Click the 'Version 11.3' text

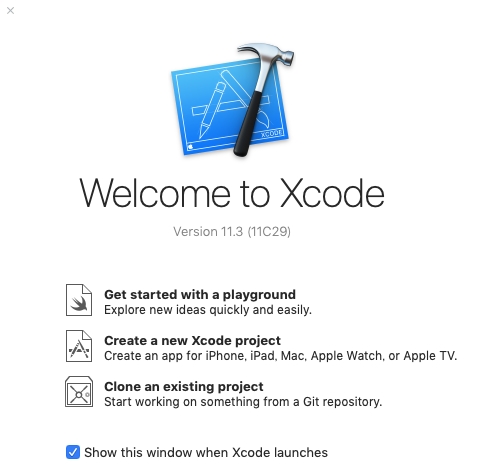pos(208,232)
